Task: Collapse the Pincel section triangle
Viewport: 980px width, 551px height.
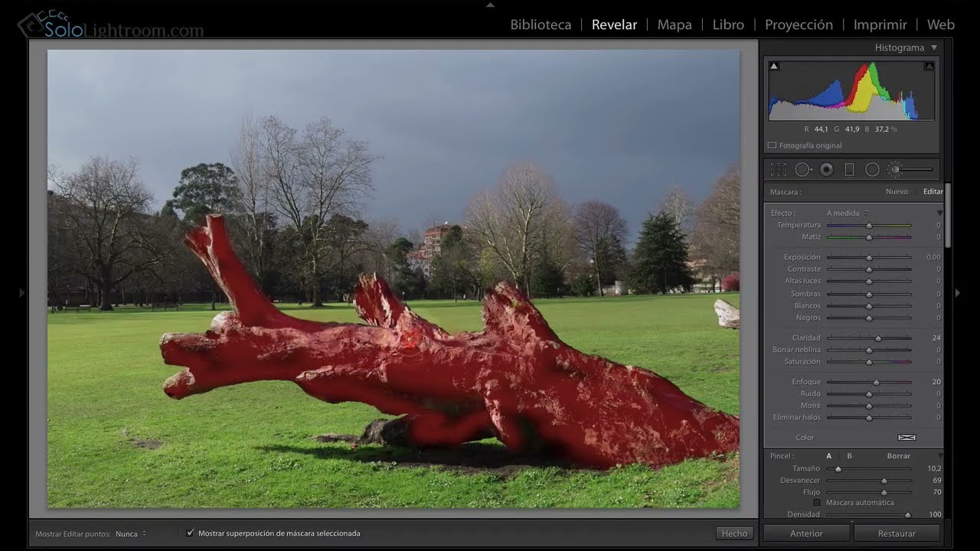Action: tap(939, 456)
